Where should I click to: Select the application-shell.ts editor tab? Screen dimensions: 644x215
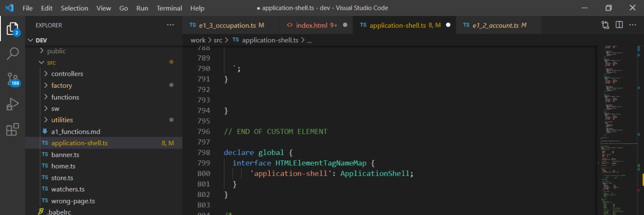point(404,25)
